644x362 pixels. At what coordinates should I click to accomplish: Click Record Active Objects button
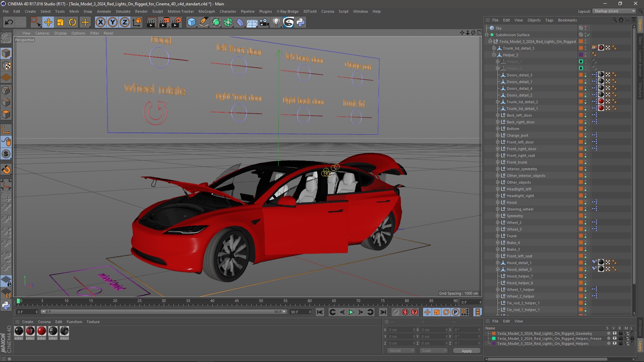coord(396,312)
